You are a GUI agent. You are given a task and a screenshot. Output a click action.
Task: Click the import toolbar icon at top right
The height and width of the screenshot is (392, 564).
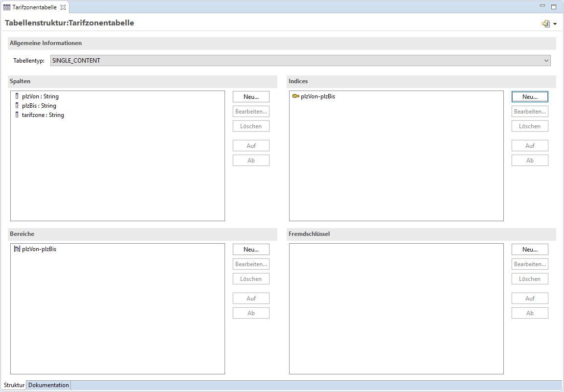[x=546, y=23]
